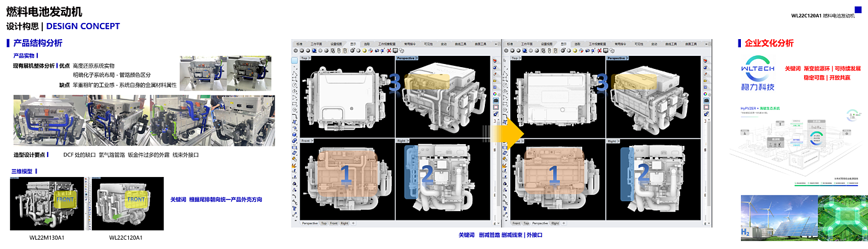The width and height of the screenshot is (868, 249).
Task: Select the 显示 tab in left Rhino window
Action: point(353,44)
